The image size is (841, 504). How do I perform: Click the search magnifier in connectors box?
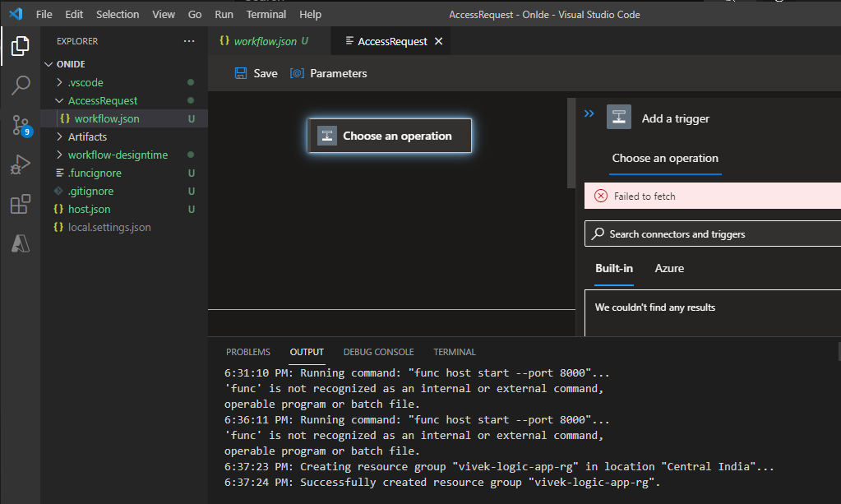pyautogui.click(x=598, y=234)
